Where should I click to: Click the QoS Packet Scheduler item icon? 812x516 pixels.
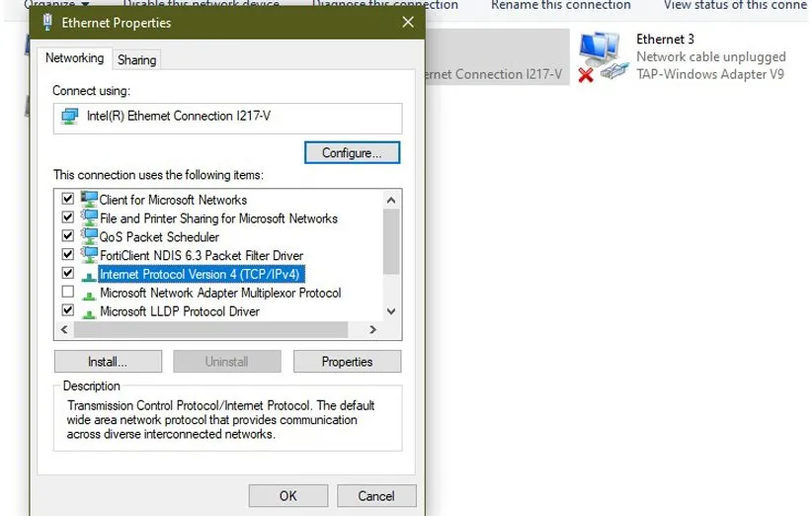point(89,237)
